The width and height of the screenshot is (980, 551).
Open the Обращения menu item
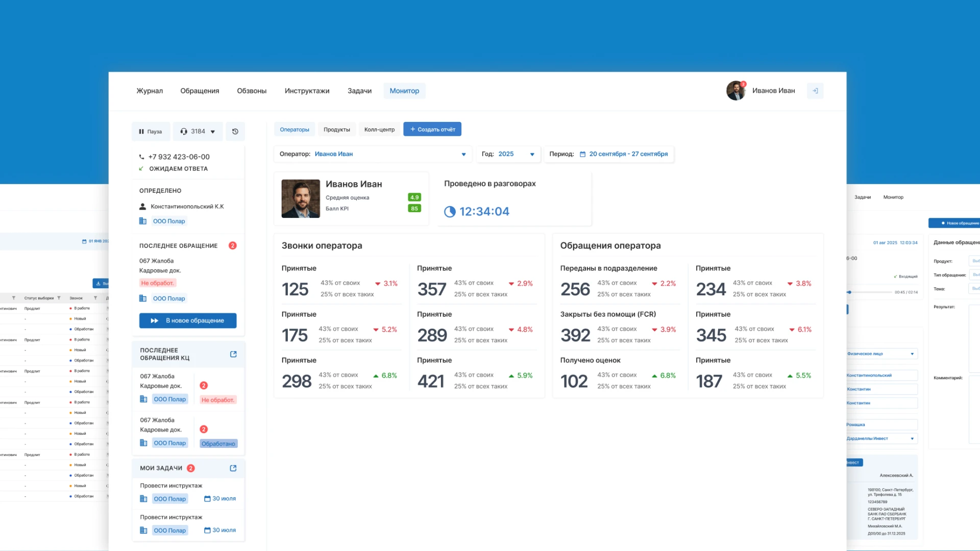point(200,91)
